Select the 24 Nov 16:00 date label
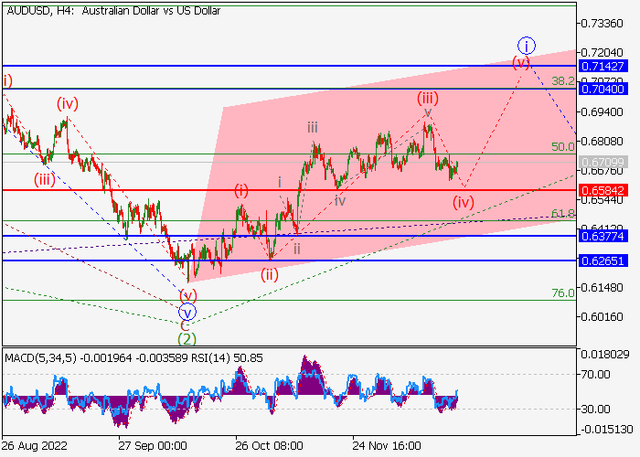640x457 pixels. coord(388,446)
